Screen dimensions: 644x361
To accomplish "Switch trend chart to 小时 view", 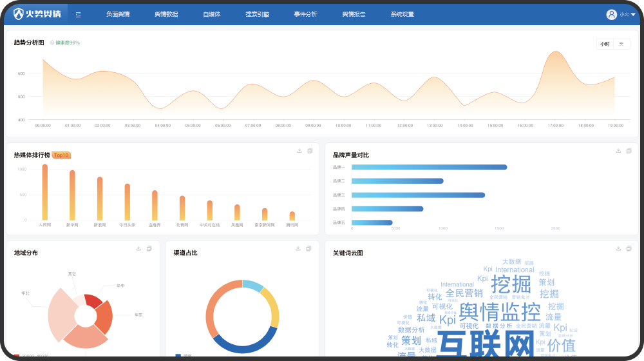I will point(605,44).
